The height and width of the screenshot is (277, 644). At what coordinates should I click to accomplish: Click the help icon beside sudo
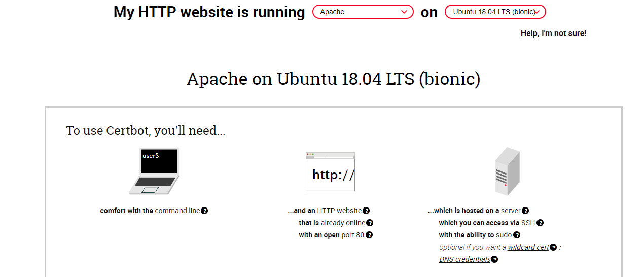(517, 235)
